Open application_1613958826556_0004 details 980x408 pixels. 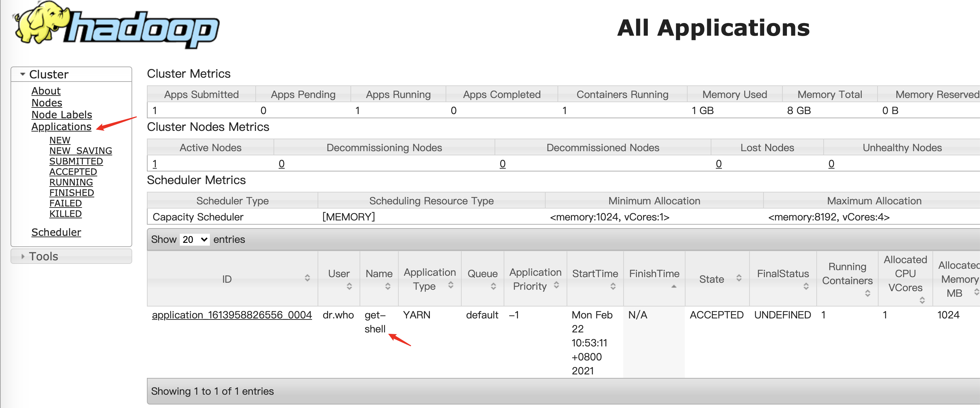(x=232, y=315)
